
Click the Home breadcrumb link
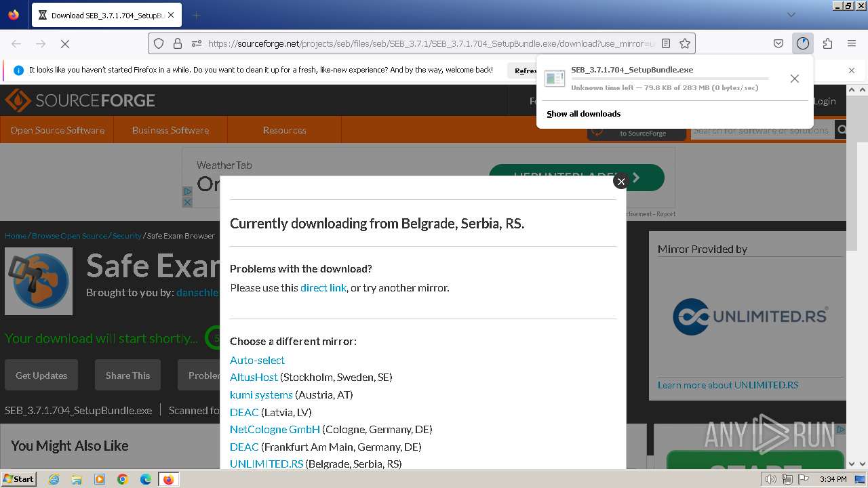pyautogui.click(x=16, y=236)
